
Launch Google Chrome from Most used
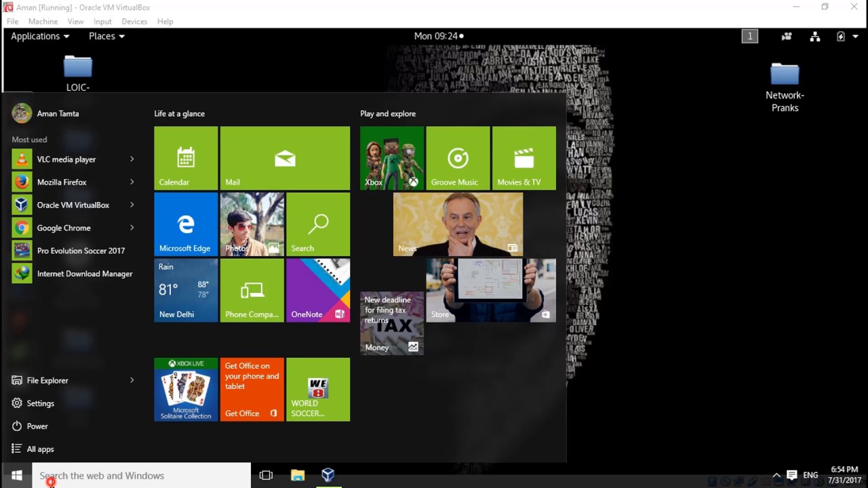[64, 228]
